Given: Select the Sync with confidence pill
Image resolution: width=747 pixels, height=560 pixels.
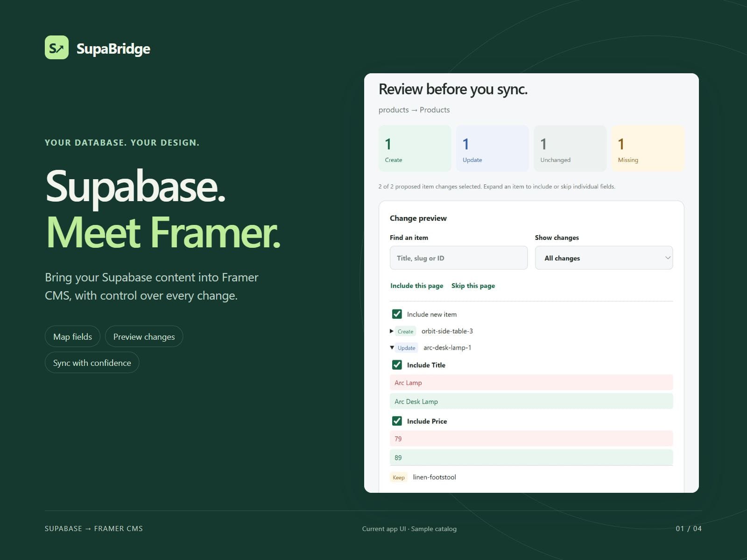Looking at the screenshot, I should 92,363.
